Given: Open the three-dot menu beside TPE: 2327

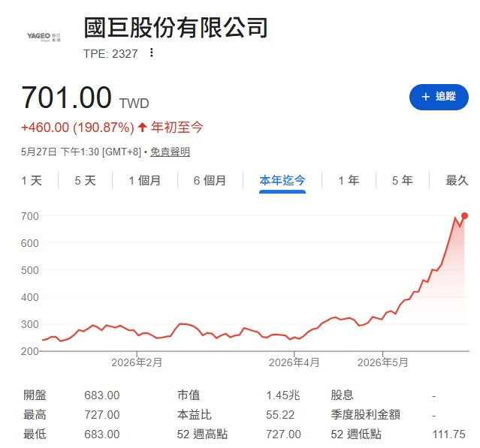Looking at the screenshot, I should point(152,53).
